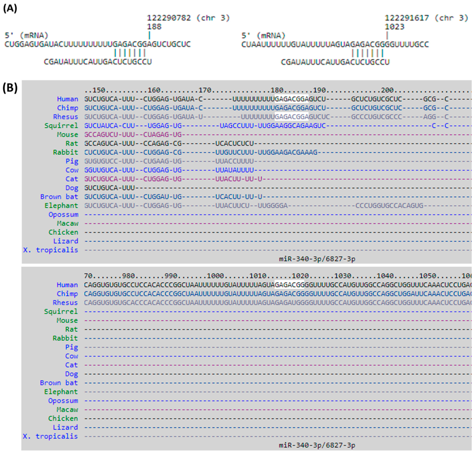
Task: Click the 122291617 (chr 3) position label
Action: click(x=426, y=18)
